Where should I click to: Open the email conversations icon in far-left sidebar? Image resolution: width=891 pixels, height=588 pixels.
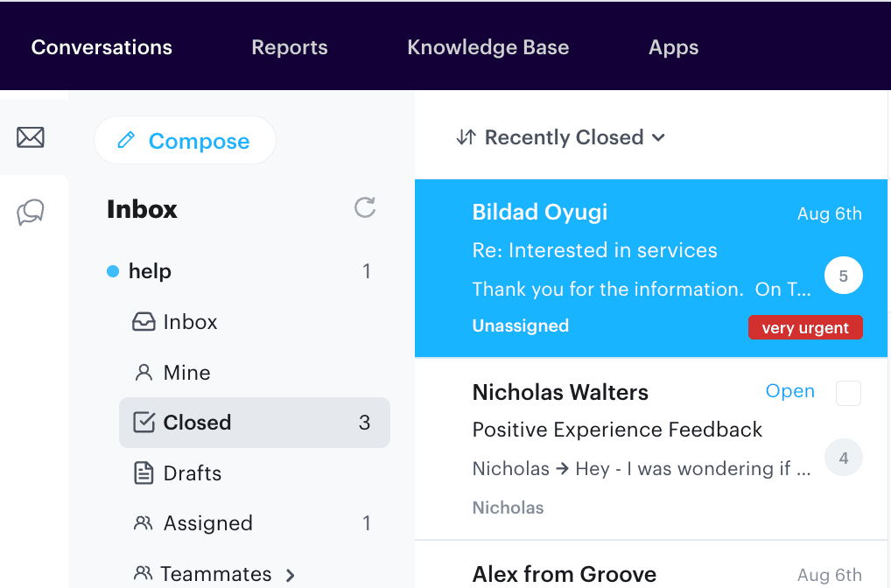31,137
